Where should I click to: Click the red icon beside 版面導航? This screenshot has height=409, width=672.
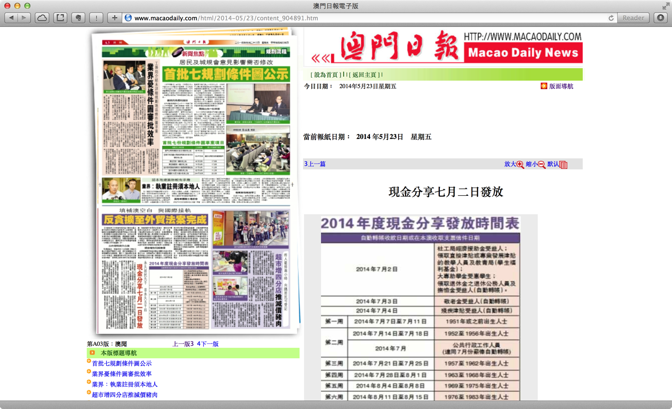544,86
